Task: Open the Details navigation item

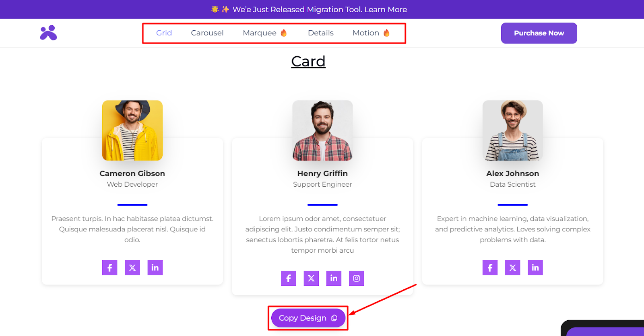Action: [320, 33]
